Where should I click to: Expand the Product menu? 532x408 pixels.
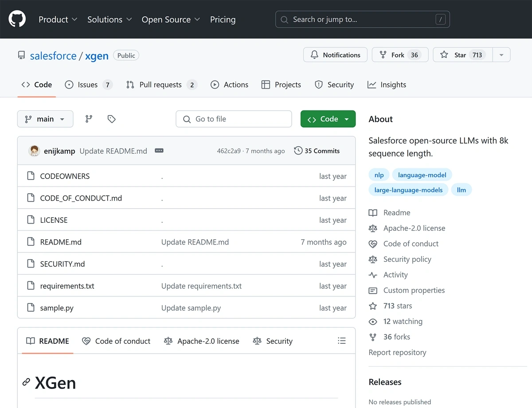(x=58, y=19)
